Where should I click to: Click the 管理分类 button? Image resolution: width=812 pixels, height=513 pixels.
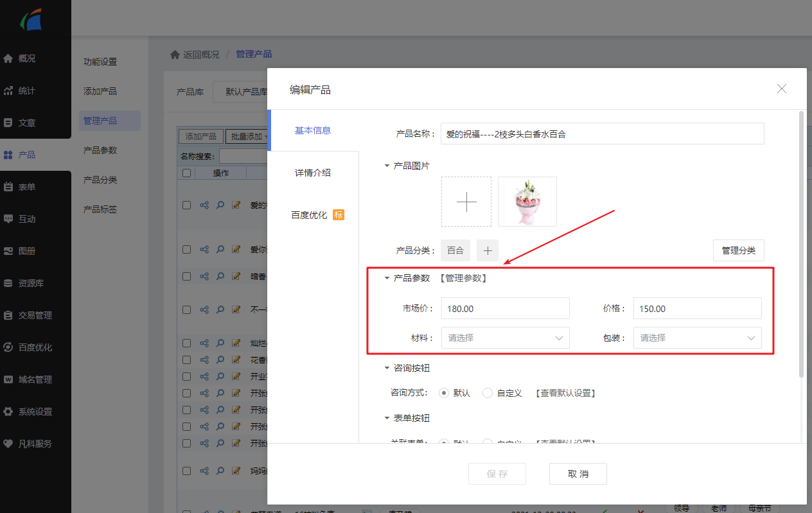pyautogui.click(x=739, y=250)
